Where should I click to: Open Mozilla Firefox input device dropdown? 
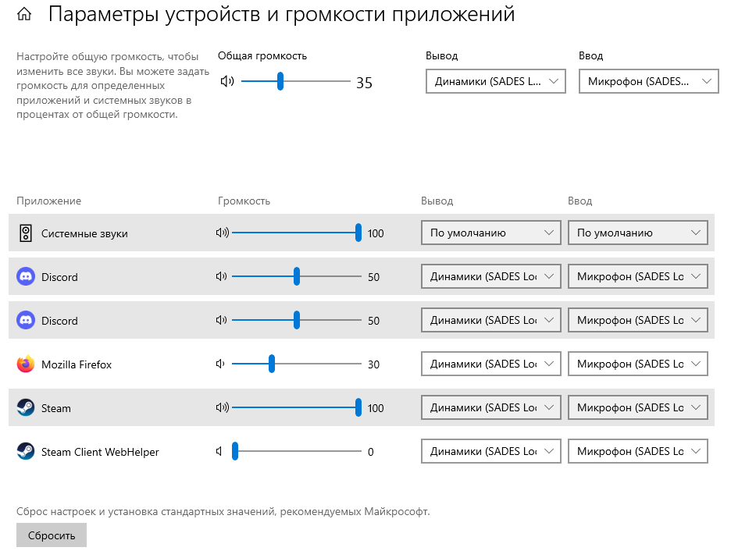[x=638, y=364]
